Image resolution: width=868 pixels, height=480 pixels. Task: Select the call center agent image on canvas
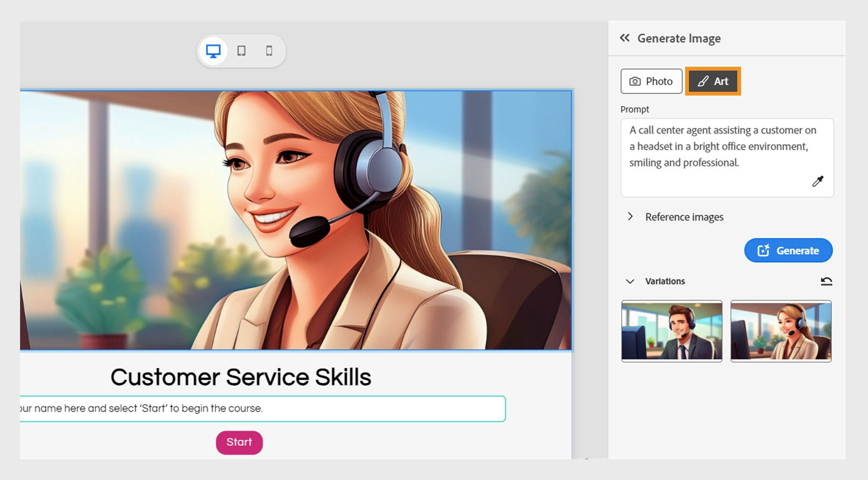click(x=296, y=220)
